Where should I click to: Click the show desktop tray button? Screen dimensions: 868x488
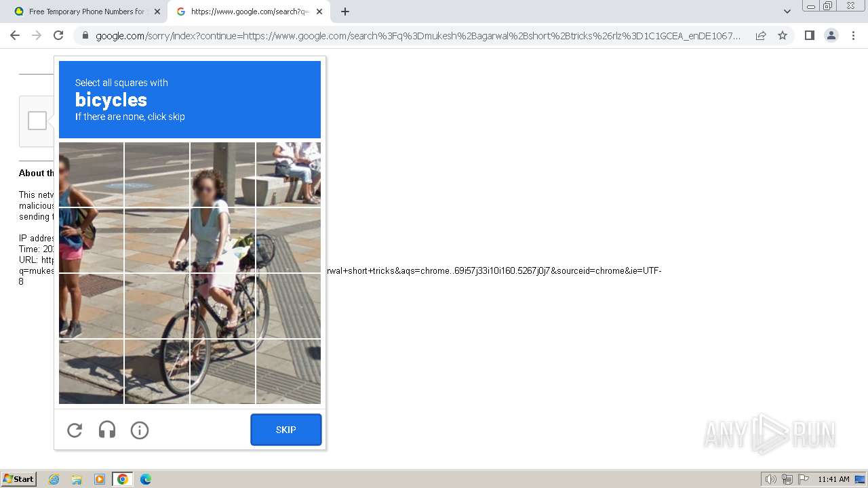coord(860,479)
